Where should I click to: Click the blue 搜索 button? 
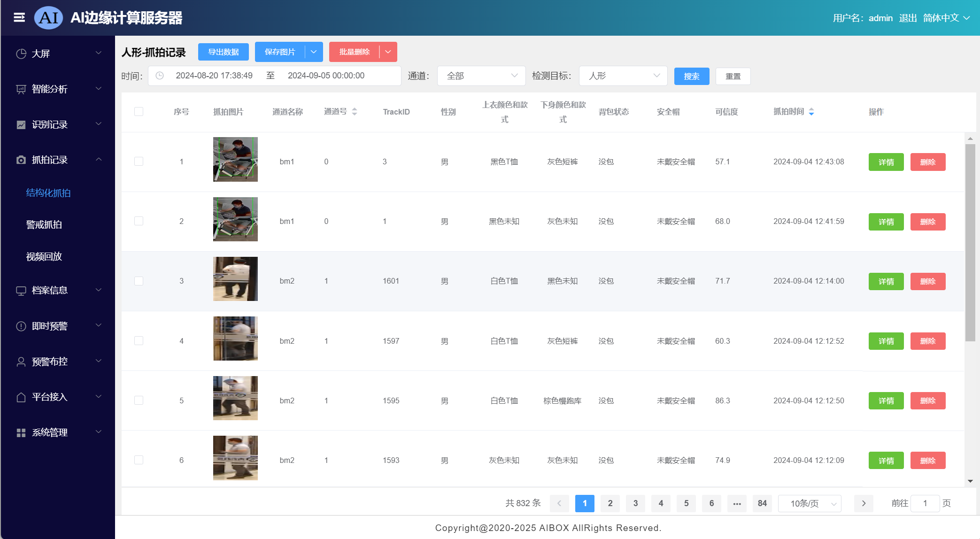coord(691,76)
